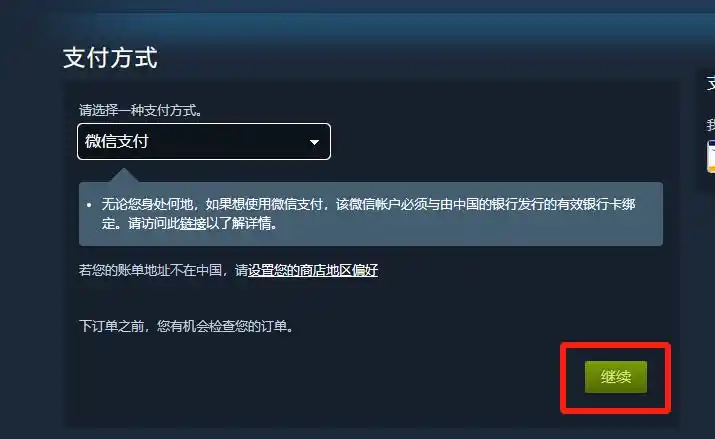Open the 设置您的商店地区偏好 link
This screenshot has width=715, height=439.
pos(313,270)
